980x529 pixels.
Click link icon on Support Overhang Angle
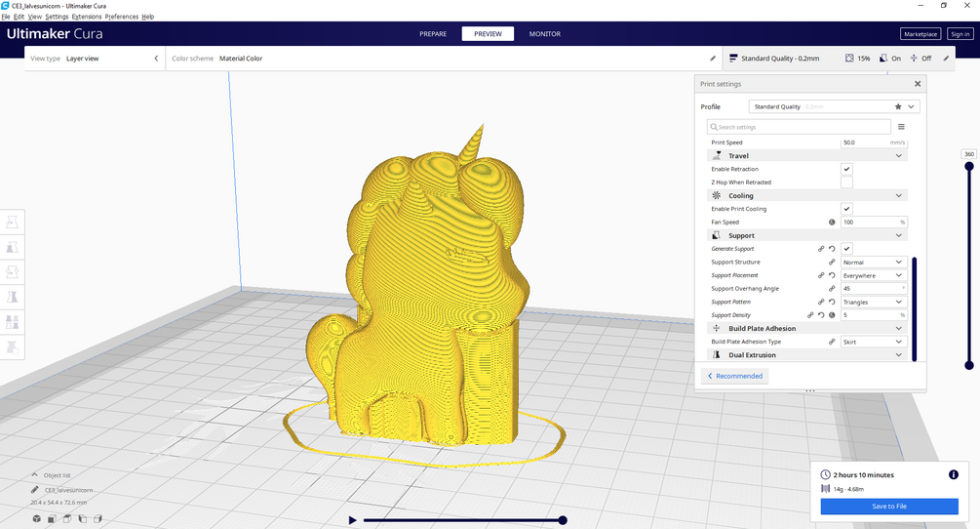[x=832, y=288]
